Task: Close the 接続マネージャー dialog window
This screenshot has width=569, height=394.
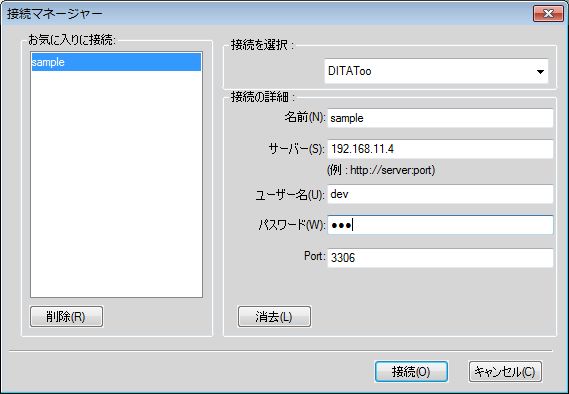Action: pos(548,14)
